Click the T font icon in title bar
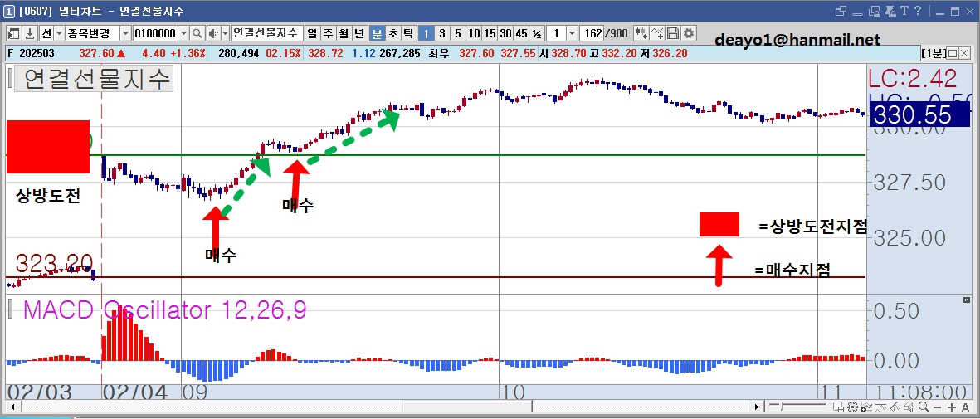 pos(904,12)
